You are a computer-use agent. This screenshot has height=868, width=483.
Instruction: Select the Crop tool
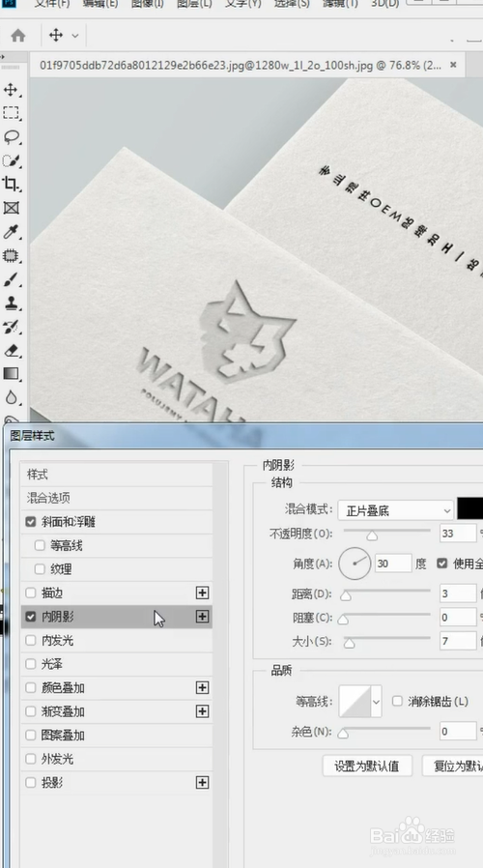click(x=11, y=184)
